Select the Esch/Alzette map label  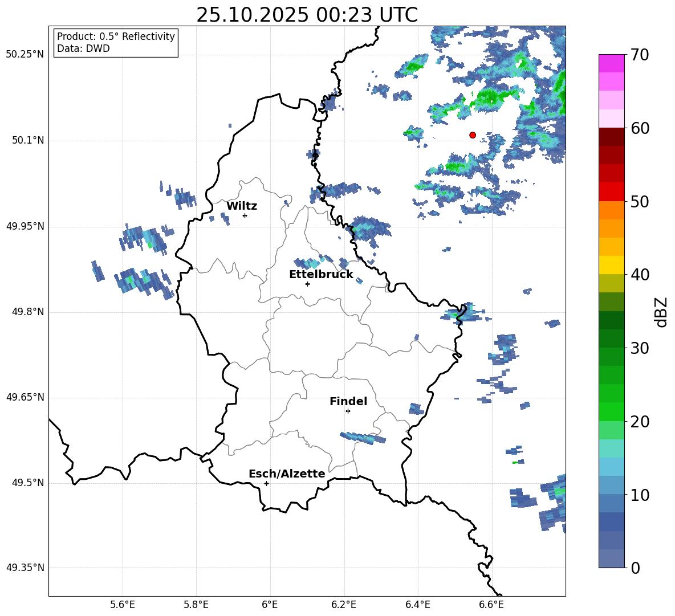coord(287,474)
